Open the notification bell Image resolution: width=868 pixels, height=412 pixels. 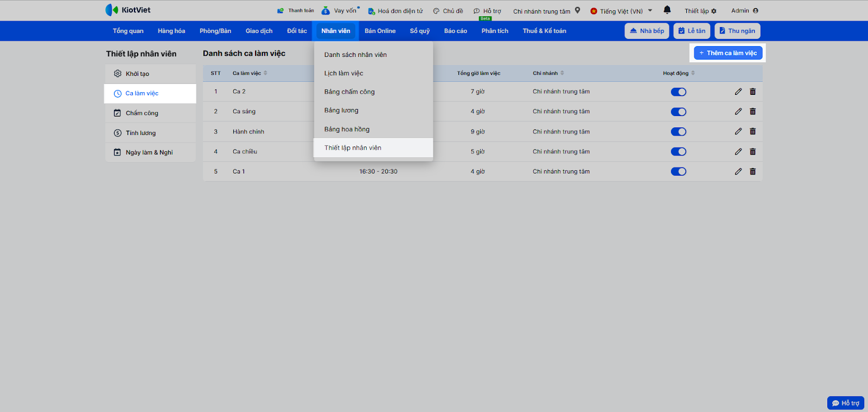pyautogui.click(x=667, y=10)
